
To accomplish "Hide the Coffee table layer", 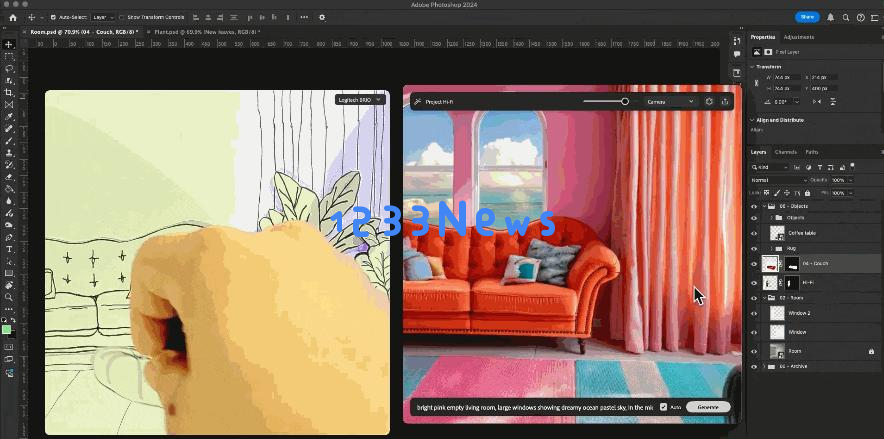I will 754,233.
